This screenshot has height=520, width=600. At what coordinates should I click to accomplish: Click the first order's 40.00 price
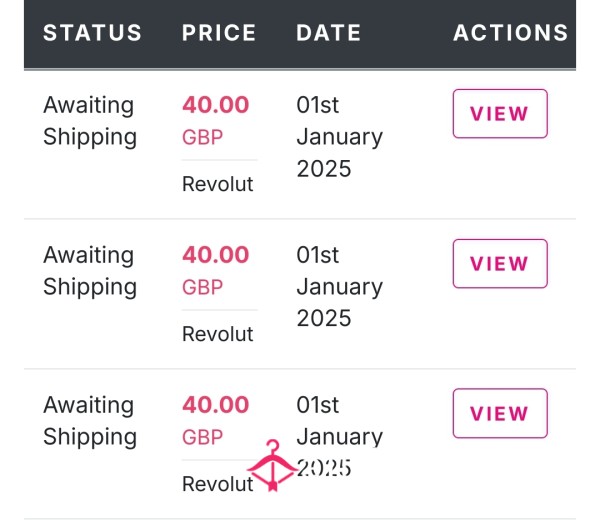[x=215, y=105]
